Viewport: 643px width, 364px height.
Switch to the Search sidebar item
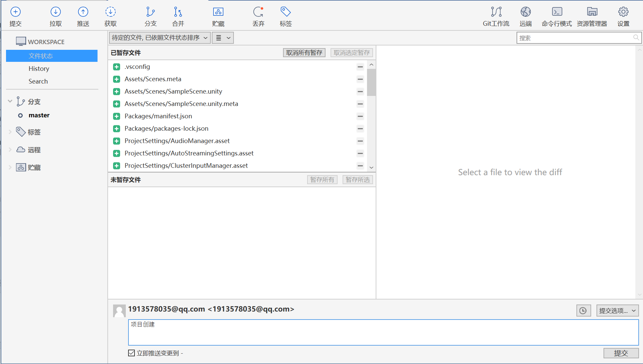[38, 81]
